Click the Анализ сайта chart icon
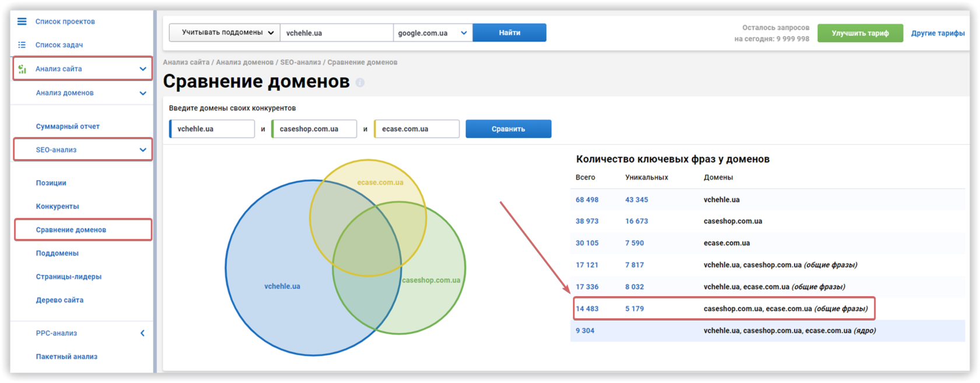 [22, 69]
